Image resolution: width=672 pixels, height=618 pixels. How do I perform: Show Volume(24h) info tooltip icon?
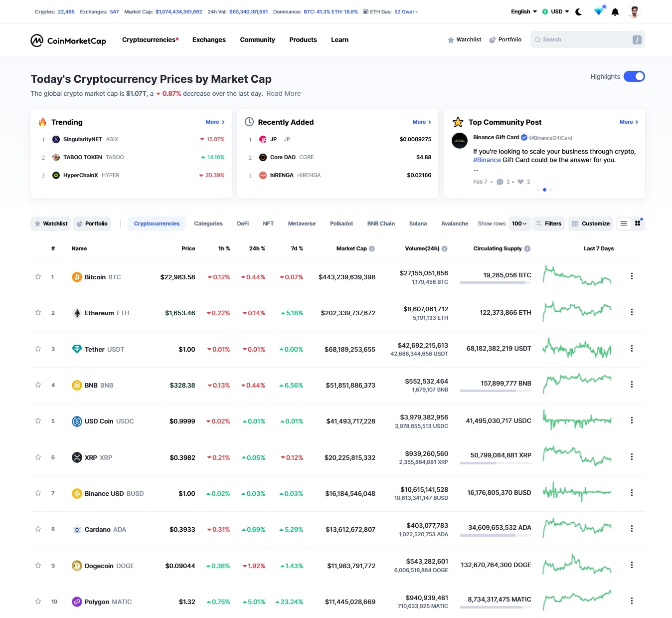point(445,248)
